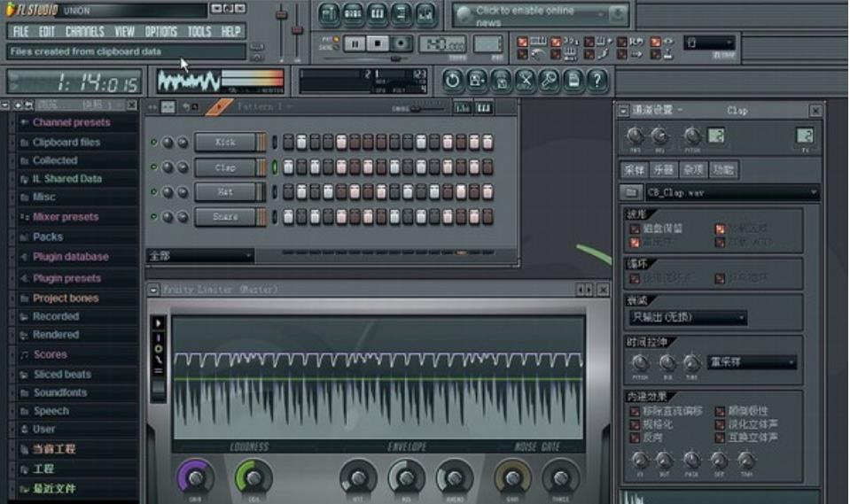Click the record button
850x504 pixels.
tap(402, 43)
